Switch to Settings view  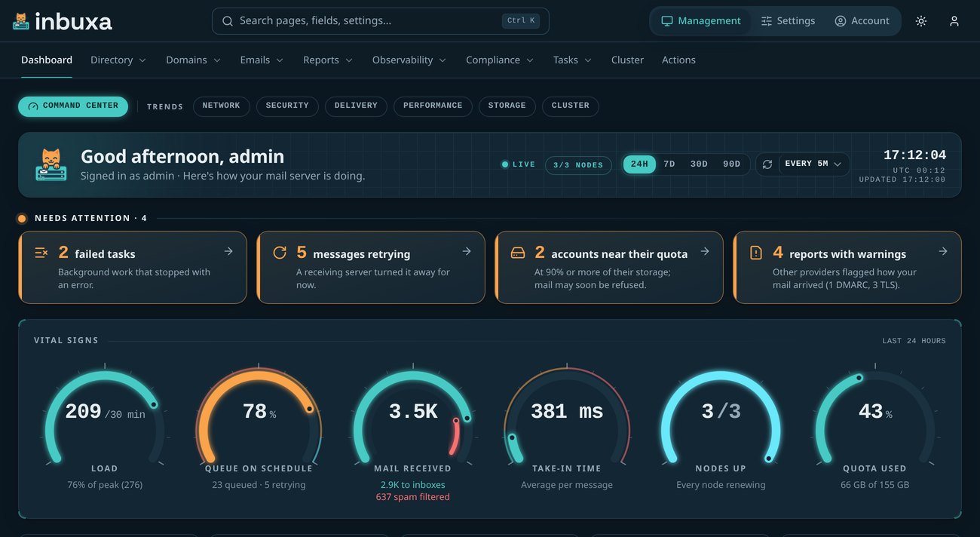tap(788, 21)
